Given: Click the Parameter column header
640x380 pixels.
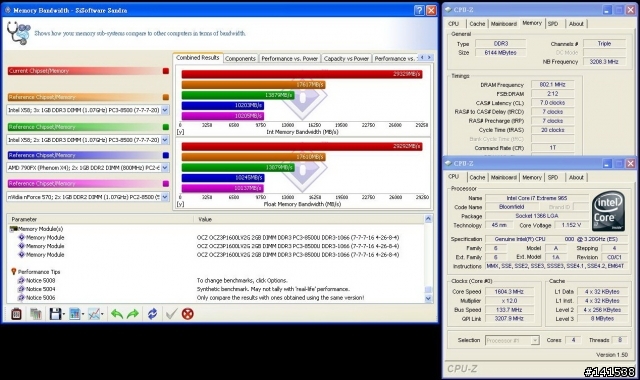Looking at the screenshot, I should 100,219.
